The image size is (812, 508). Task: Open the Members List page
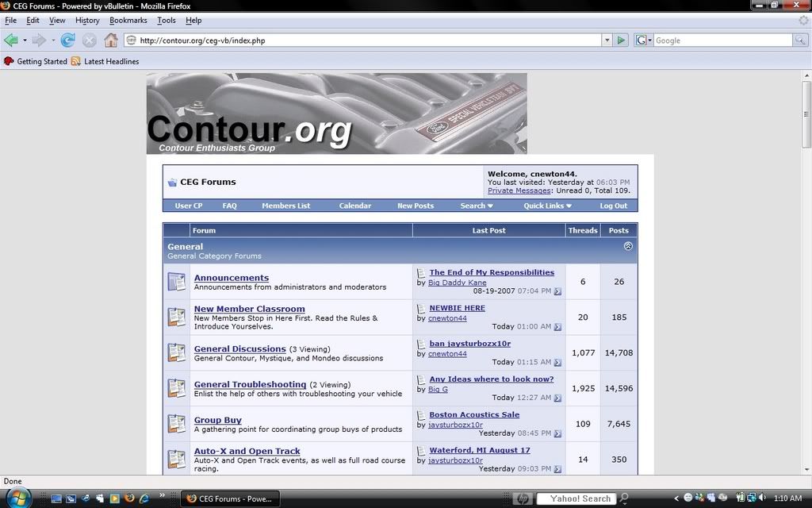(285, 206)
